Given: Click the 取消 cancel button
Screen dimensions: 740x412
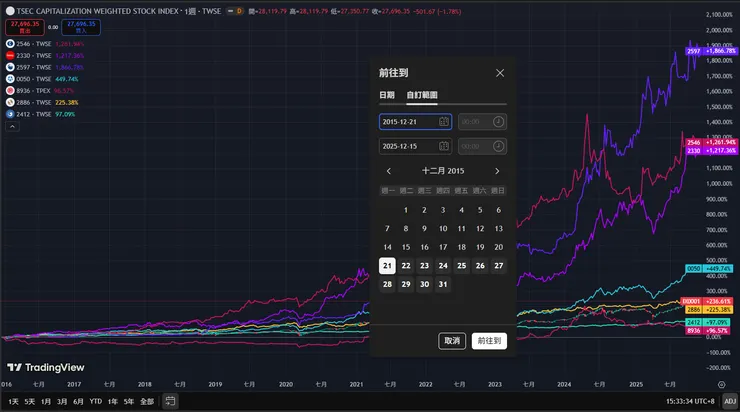Looking at the screenshot, I should [x=452, y=341].
